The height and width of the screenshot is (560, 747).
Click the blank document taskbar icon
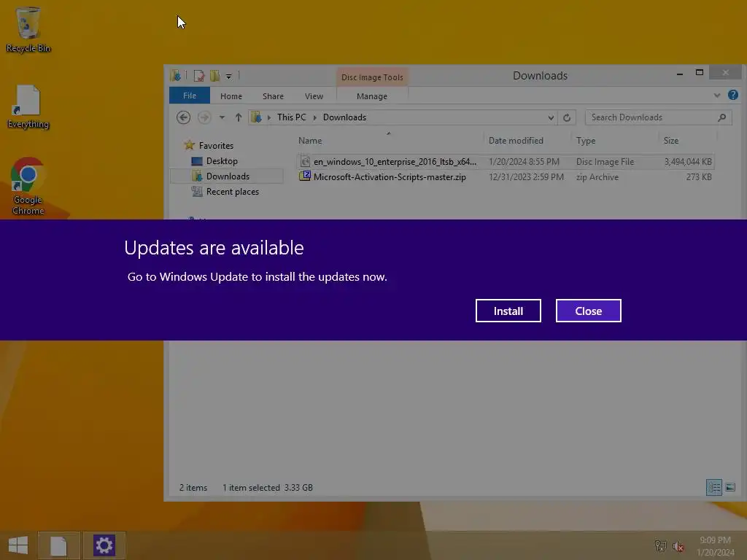[58, 545]
